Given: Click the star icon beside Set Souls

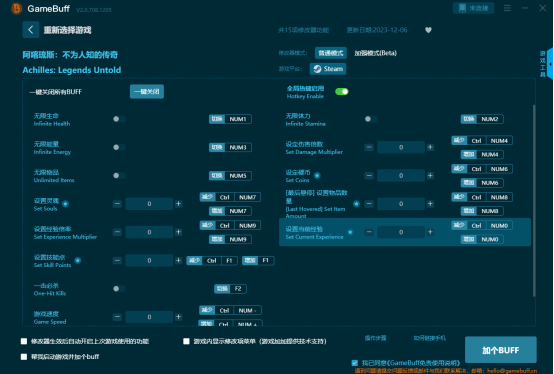Looking at the screenshot, I should click(65, 204).
